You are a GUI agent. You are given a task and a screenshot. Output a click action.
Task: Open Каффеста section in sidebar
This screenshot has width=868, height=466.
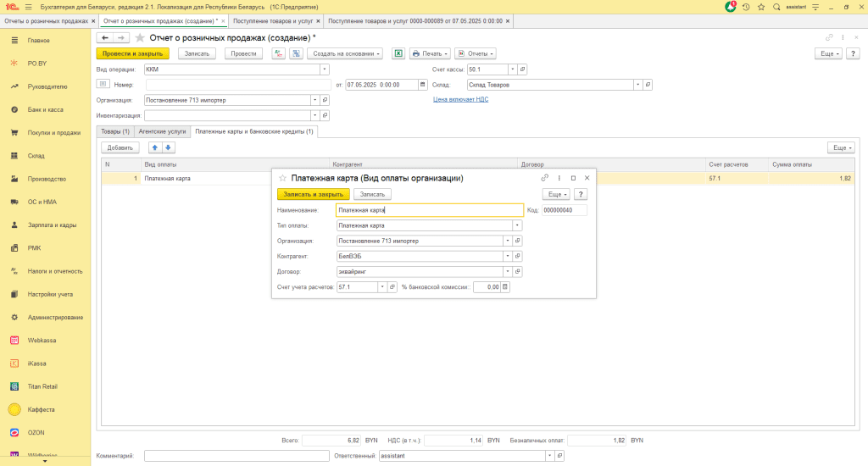(41, 409)
